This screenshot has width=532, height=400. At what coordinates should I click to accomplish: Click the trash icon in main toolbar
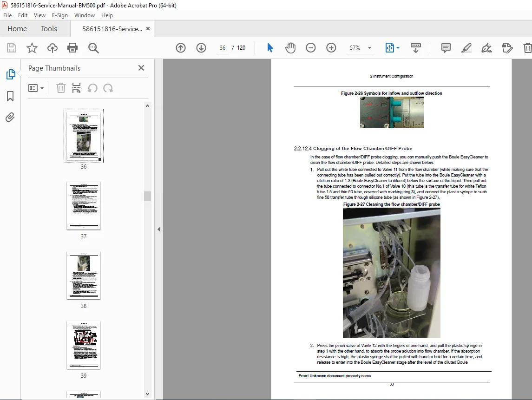coord(527,48)
